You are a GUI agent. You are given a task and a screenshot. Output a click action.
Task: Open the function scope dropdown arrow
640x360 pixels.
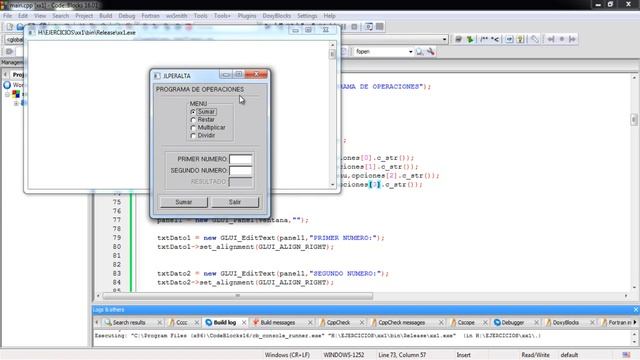[x=444, y=39]
